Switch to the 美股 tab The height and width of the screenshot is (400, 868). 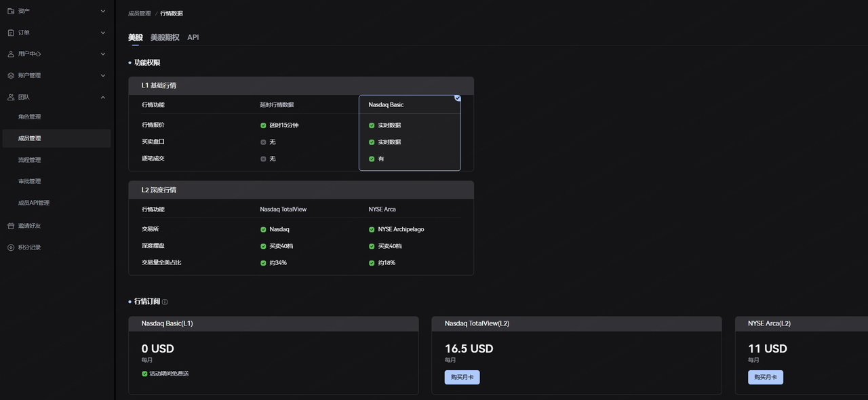[x=136, y=37]
